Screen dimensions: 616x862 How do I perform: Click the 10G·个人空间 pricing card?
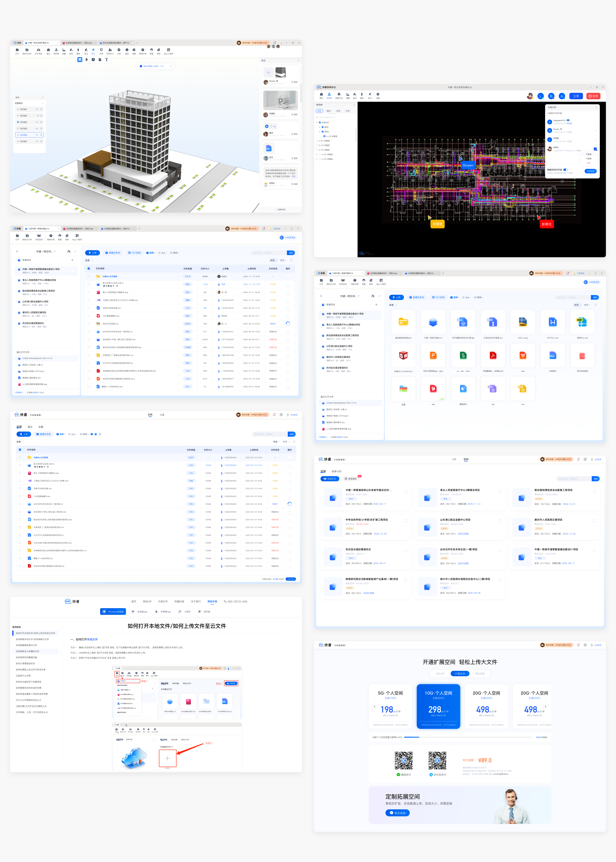pos(438,706)
